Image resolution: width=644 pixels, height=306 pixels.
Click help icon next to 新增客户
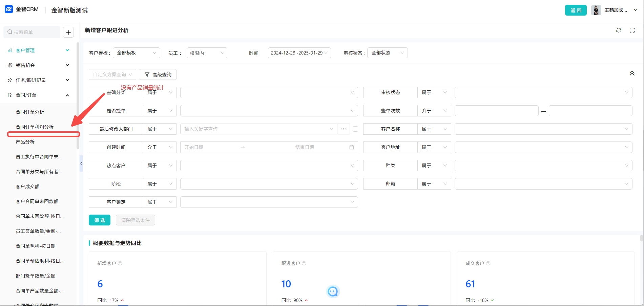click(120, 263)
